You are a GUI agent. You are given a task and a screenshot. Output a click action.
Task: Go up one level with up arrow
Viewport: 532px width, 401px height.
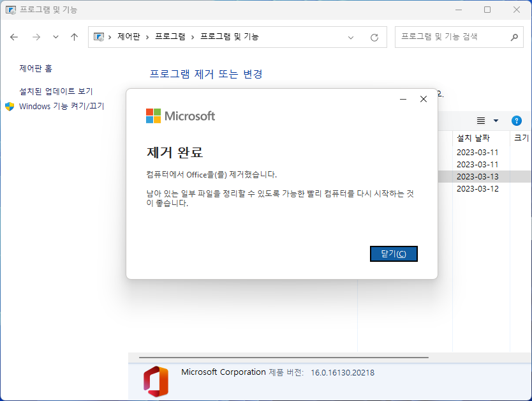coord(74,37)
